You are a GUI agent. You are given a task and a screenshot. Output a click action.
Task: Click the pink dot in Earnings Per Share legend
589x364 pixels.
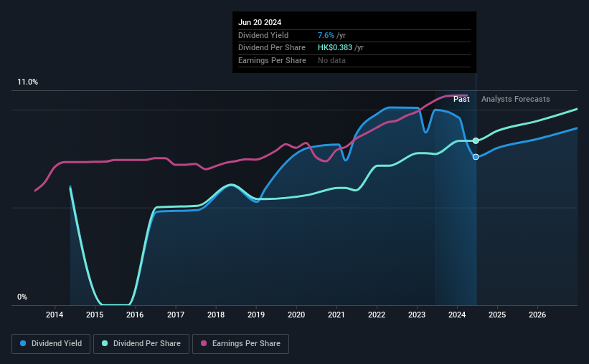(x=204, y=343)
